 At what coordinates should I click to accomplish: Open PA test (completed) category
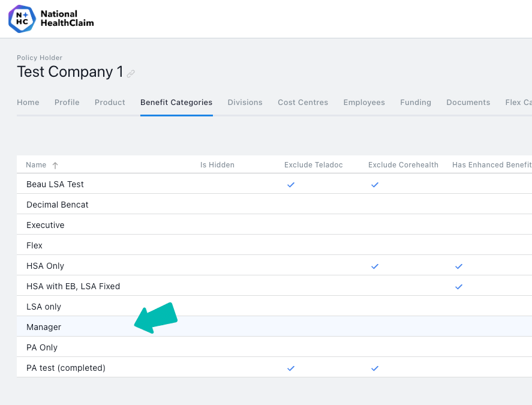click(x=274, y=367)
